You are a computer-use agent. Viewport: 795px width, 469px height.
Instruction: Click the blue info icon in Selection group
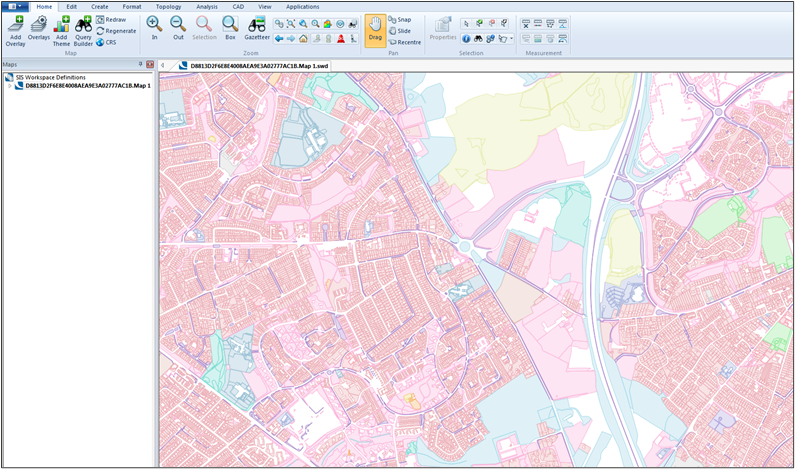pyautogui.click(x=467, y=39)
